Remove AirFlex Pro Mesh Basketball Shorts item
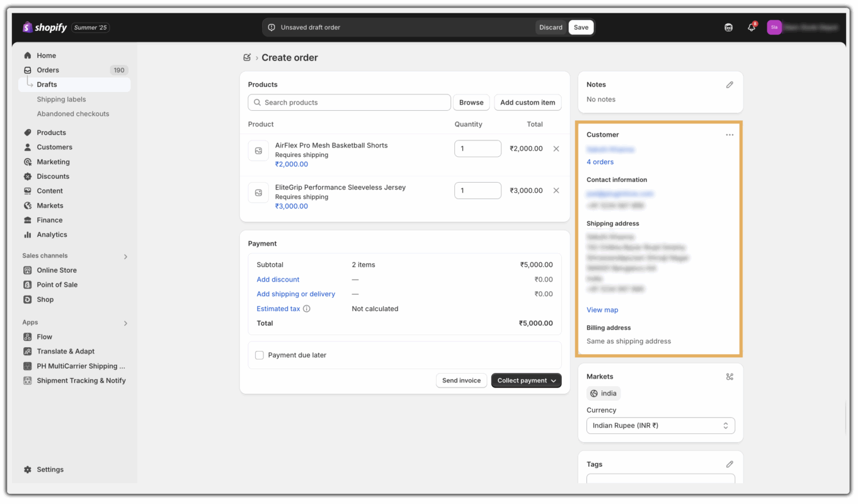This screenshot has width=858, height=504. (556, 149)
